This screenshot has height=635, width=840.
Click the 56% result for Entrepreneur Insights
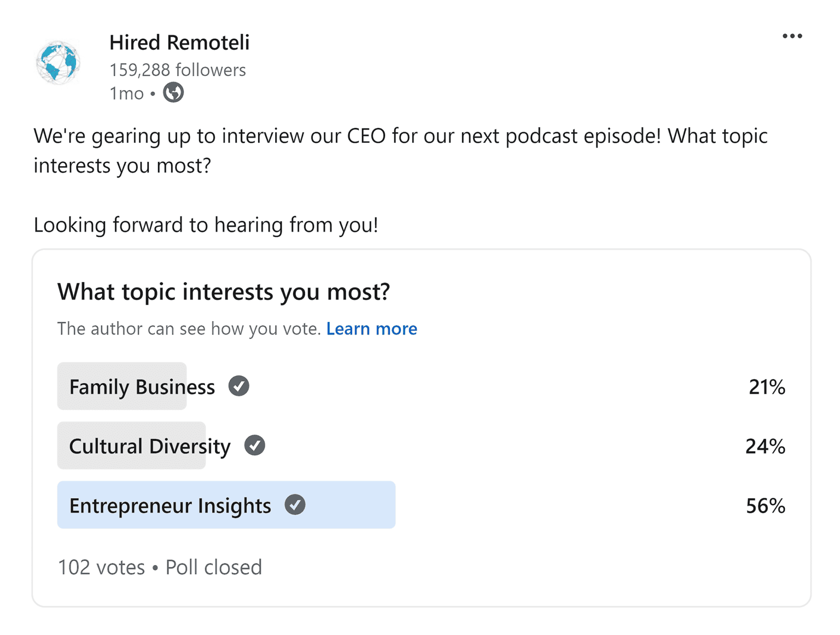[x=765, y=506]
